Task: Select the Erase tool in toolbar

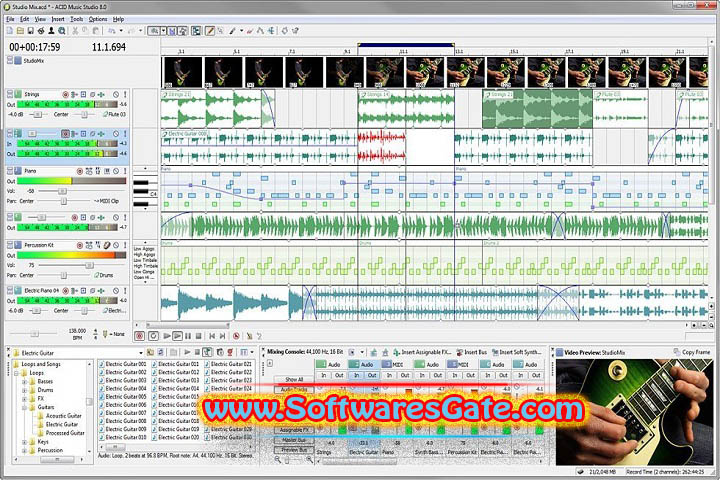Action: click(x=249, y=31)
